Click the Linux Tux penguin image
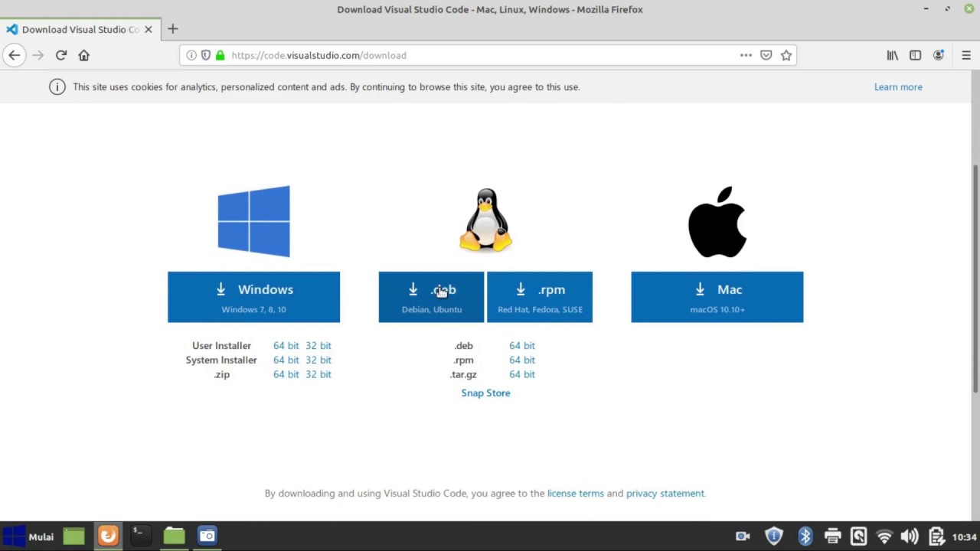Image resolution: width=980 pixels, height=551 pixels. (x=485, y=220)
